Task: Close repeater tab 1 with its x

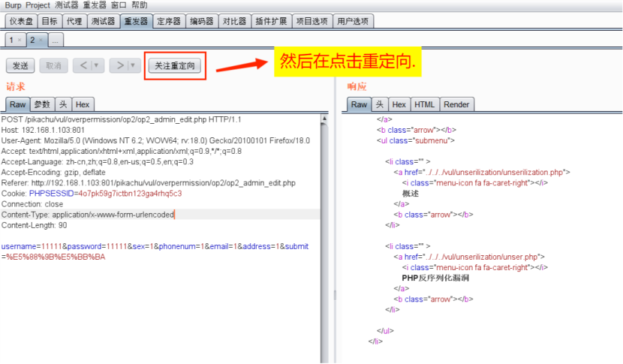Action: (x=20, y=40)
